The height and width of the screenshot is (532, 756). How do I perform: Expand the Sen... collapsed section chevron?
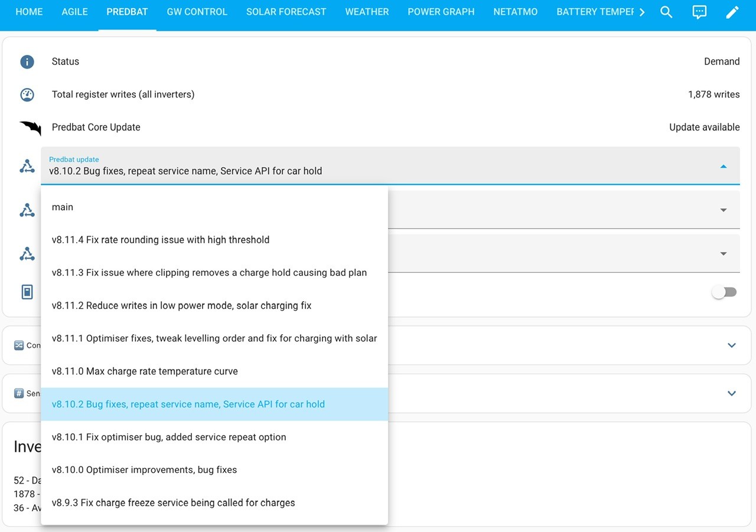point(732,393)
